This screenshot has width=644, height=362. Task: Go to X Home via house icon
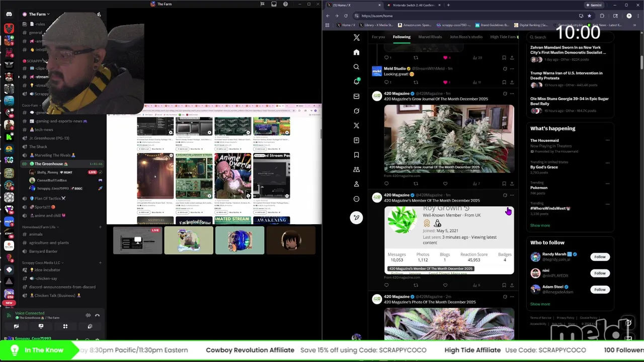coord(356,52)
